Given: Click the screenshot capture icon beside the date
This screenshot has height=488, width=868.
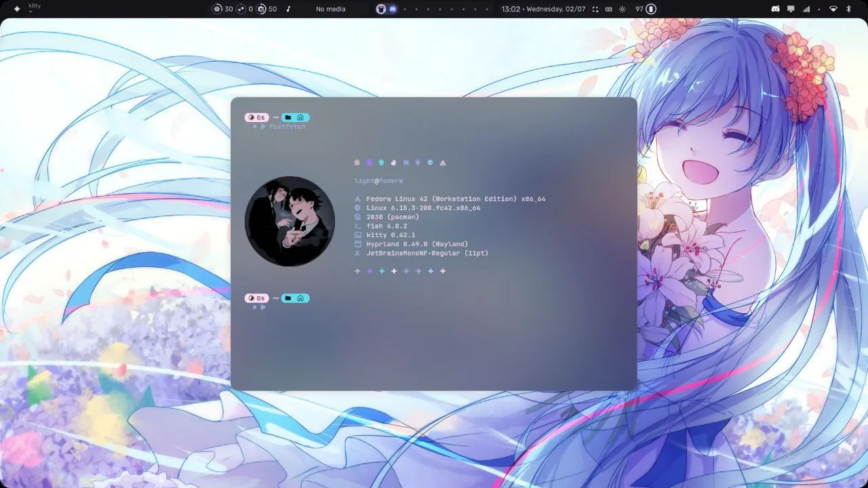Looking at the screenshot, I should pos(595,9).
